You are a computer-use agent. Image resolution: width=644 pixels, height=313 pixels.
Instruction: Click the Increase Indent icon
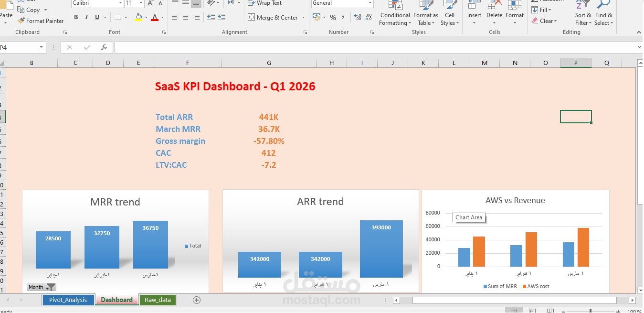tap(221, 17)
